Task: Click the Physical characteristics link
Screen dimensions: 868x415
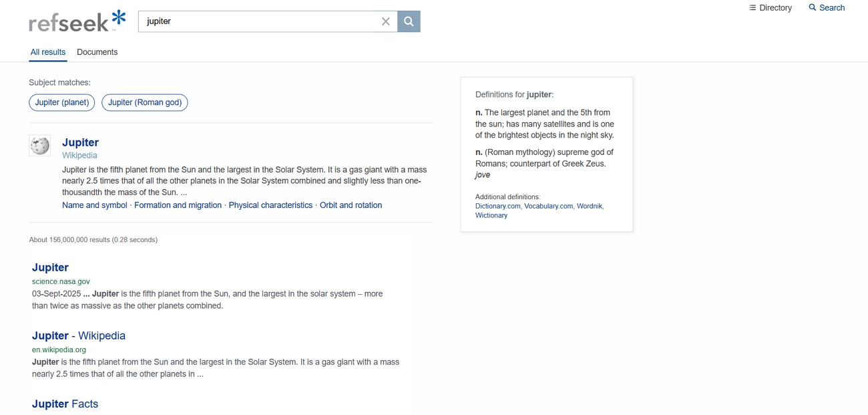Action: (270, 204)
